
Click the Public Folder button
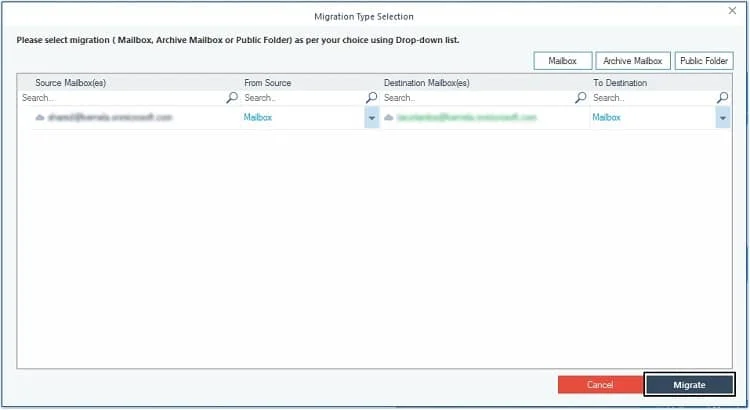(x=704, y=61)
